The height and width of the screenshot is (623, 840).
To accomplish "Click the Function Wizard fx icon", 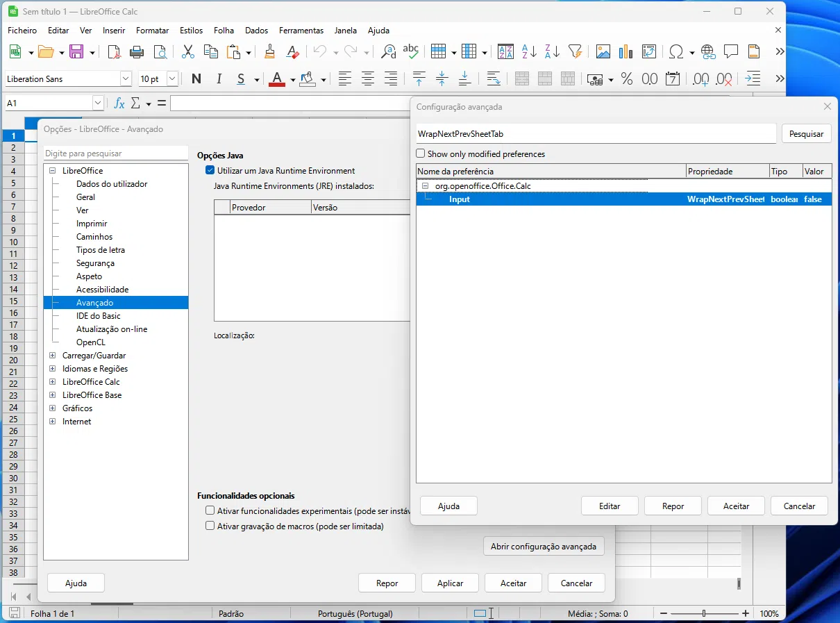I will click(x=119, y=103).
